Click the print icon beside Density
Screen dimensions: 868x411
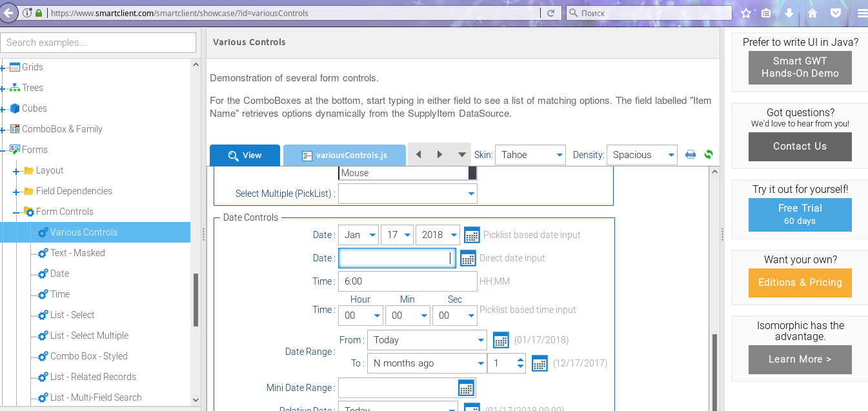(x=691, y=155)
